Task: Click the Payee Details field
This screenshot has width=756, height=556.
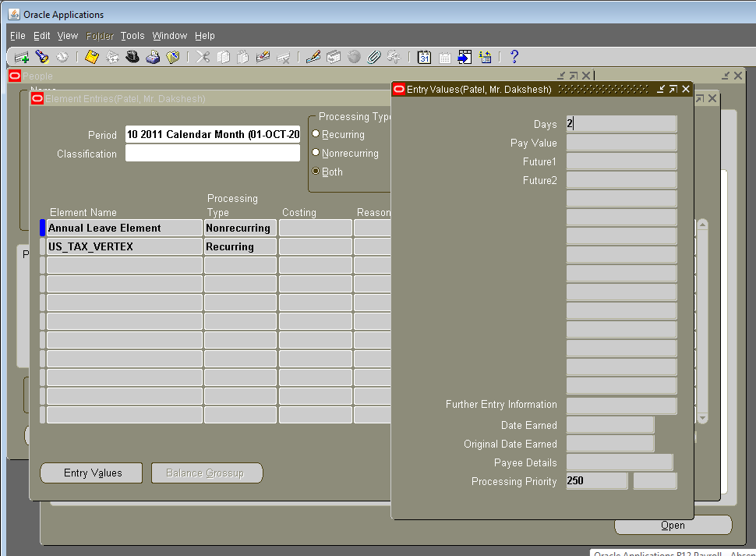Action: click(620, 462)
